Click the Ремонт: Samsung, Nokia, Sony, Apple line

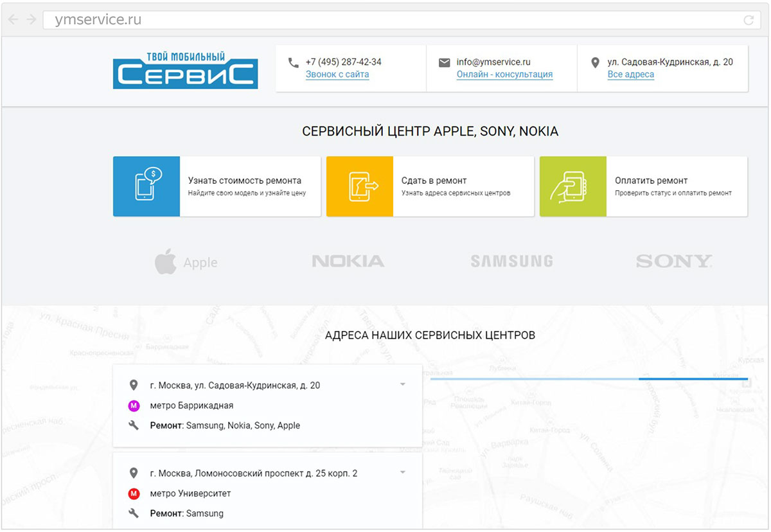pos(225,425)
